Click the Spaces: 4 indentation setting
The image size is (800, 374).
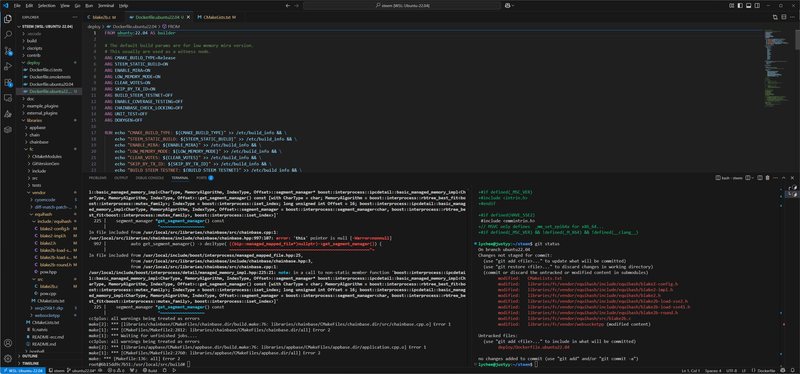coord(713,370)
